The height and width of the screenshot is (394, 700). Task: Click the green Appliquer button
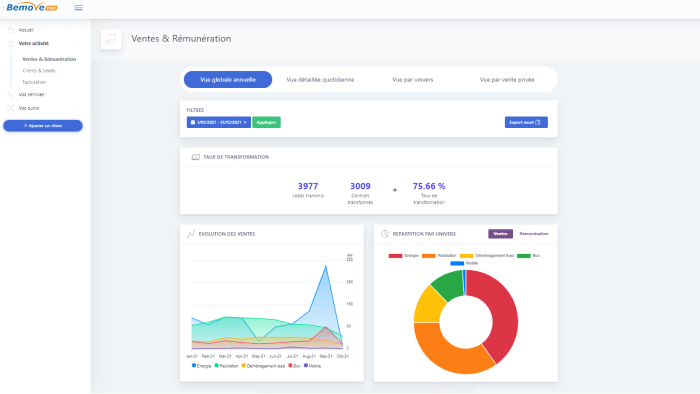pos(267,122)
